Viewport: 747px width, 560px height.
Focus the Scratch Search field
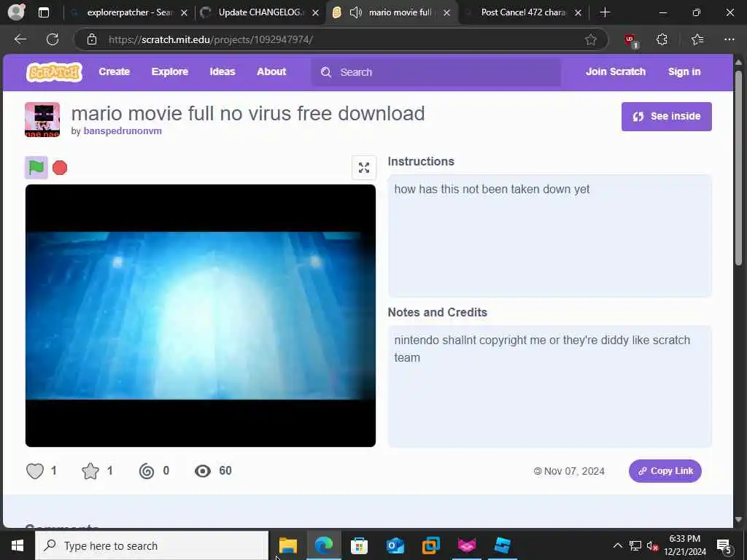[436, 72]
